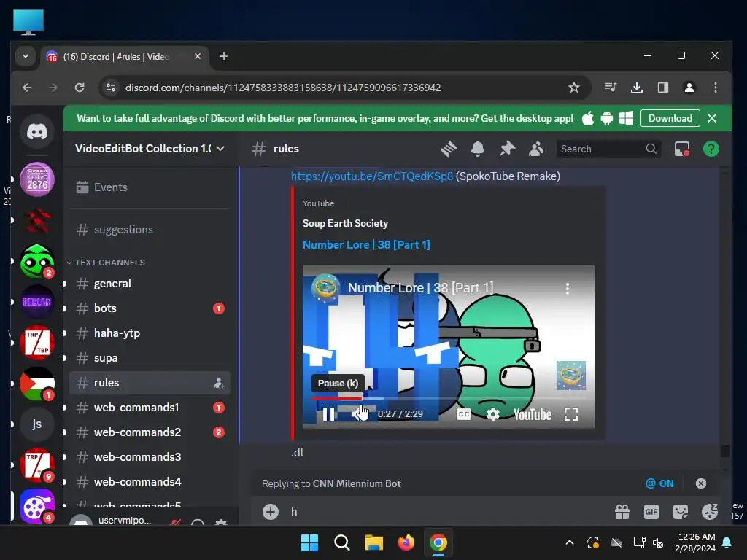Toggle closed captions on video

click(463, 414)
